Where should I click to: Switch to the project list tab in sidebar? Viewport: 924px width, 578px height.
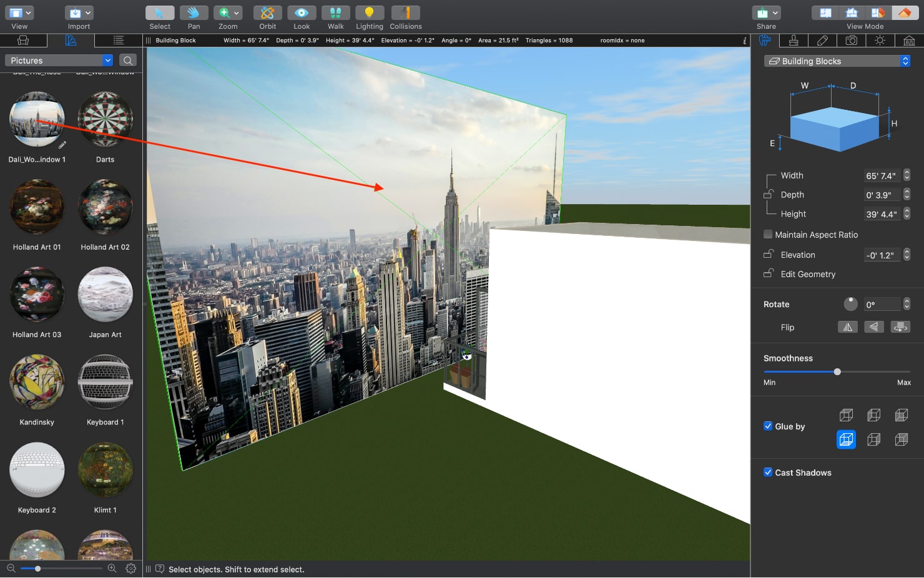point(119,40)
